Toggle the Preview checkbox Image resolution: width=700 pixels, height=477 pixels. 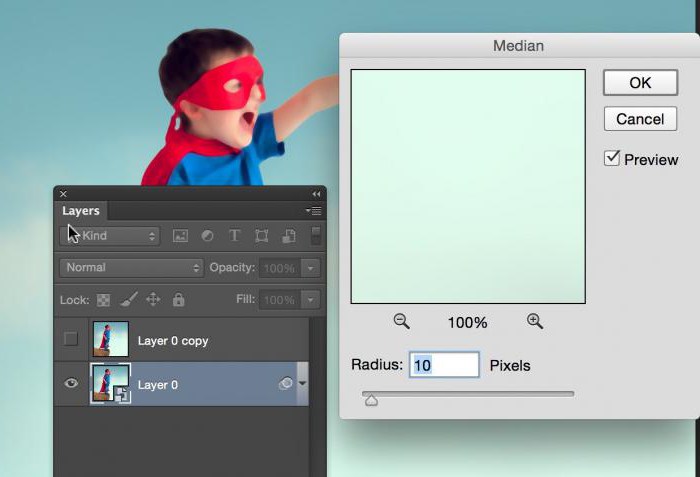tap(612, 158)
